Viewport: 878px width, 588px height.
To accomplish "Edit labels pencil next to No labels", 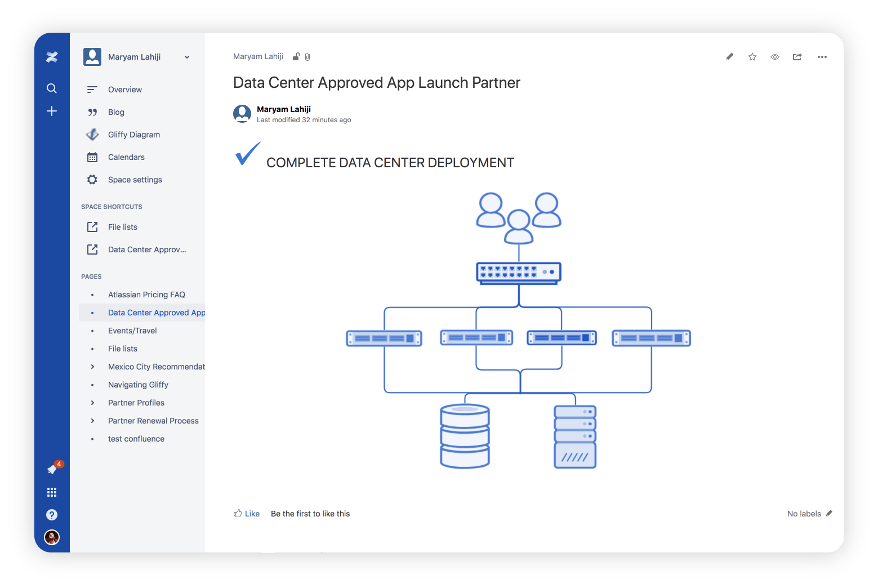I will [829, 513].
